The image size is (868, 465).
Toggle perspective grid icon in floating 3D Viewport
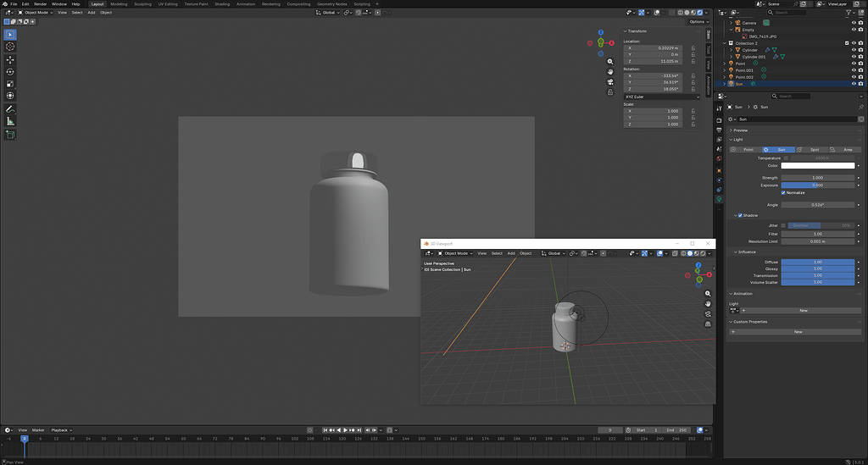click(708, 324)
